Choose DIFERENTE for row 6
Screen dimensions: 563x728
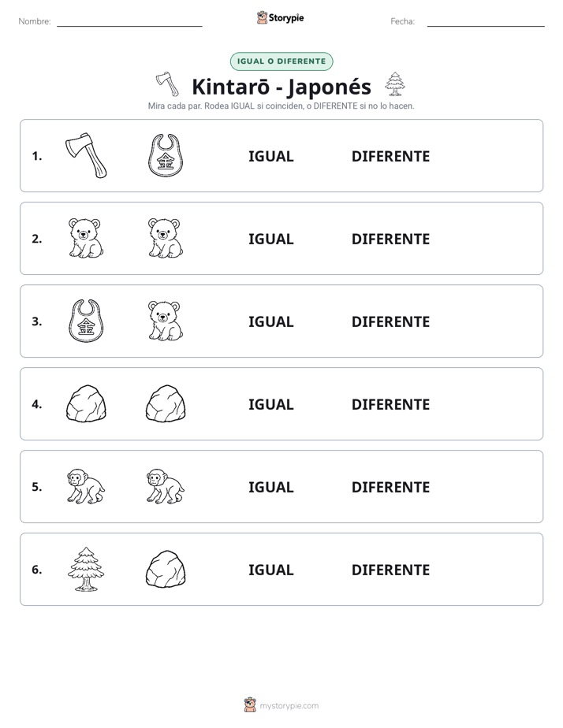point(390,570)
